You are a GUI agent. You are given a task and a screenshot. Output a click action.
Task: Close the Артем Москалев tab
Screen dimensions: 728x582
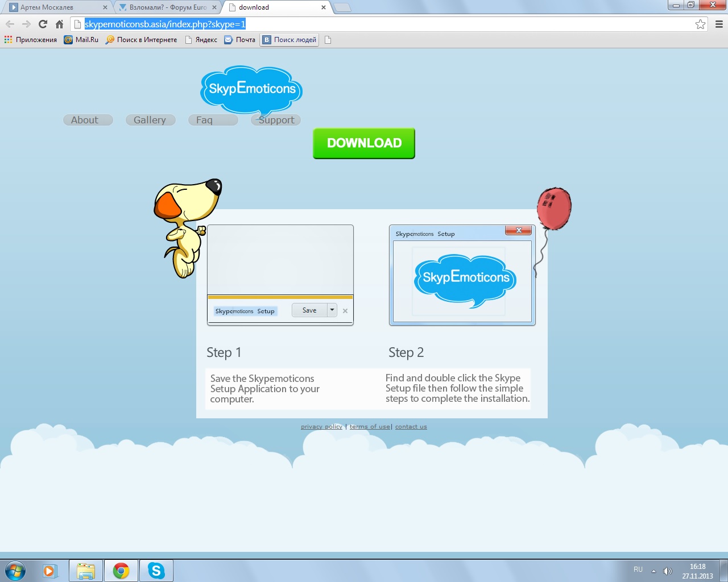click(105, 7)
